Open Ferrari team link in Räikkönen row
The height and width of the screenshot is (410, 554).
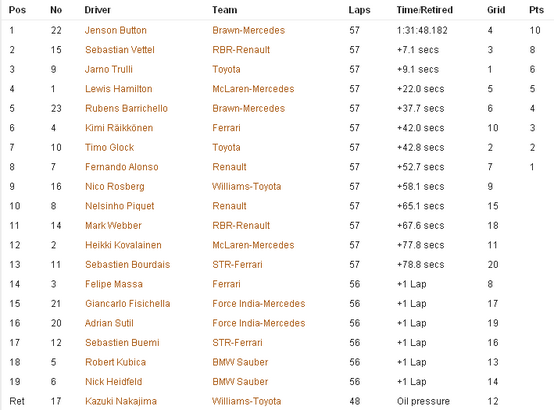click(x=226, y=128)
